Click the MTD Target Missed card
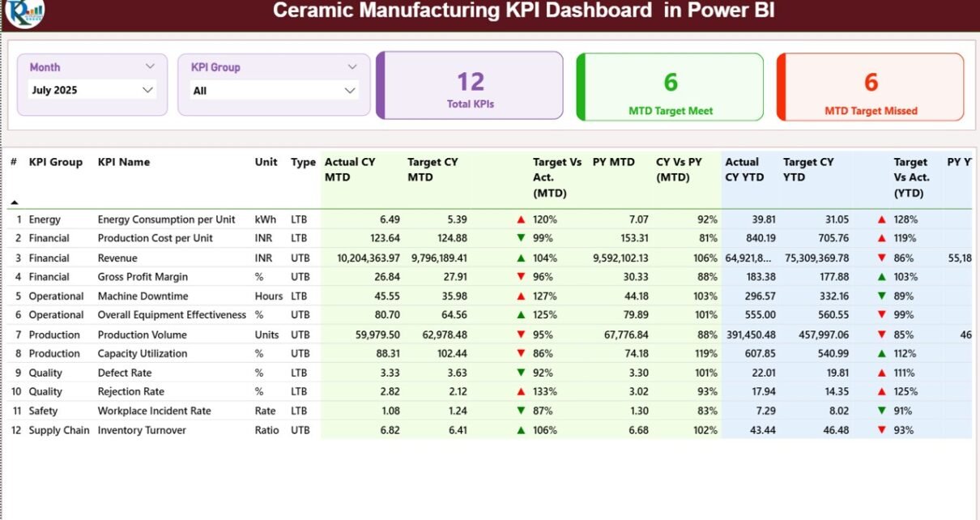This screenshot has width=980, height=520. [871, 87]
